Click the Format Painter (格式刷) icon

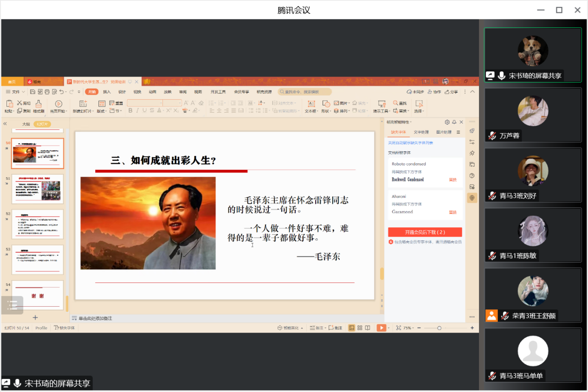coord(39,103)
